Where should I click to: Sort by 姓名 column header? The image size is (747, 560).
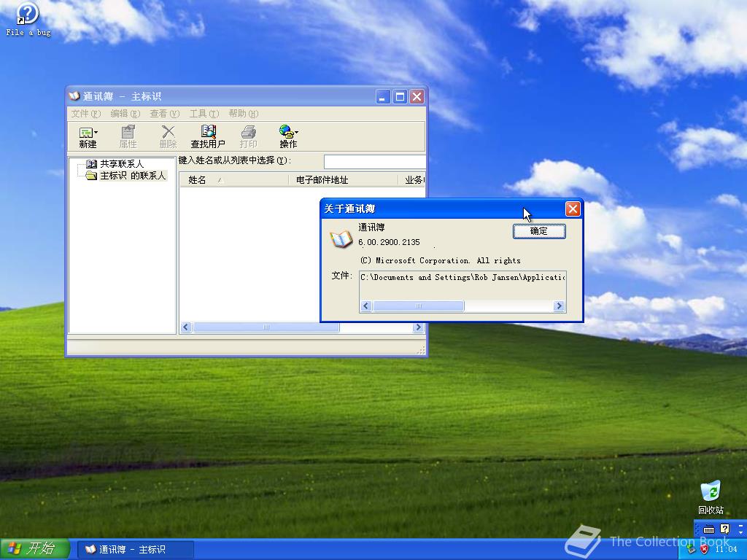(x=234, y=180)
